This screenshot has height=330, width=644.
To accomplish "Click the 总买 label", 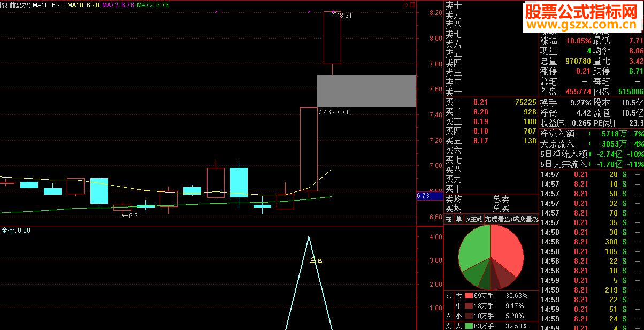I will coord(501,209).
